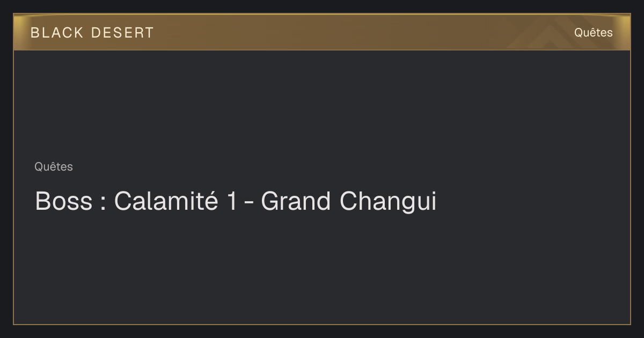This screenshot has height=338, width=644.
Task: Select the small Quêtes breadcrumb above the title
Action: click(x=54, y=167)
